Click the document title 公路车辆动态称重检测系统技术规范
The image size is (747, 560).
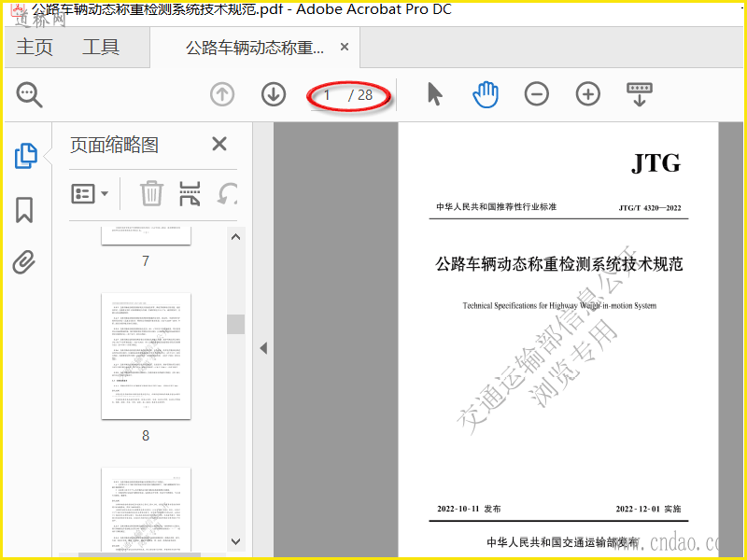tap(558, 264)
